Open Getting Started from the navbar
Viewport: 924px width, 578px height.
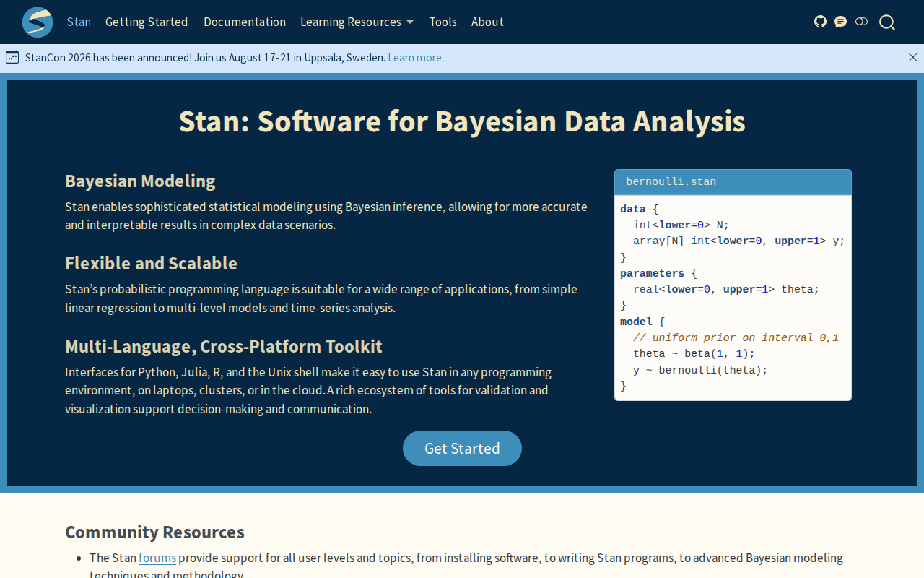coord(147,22)
